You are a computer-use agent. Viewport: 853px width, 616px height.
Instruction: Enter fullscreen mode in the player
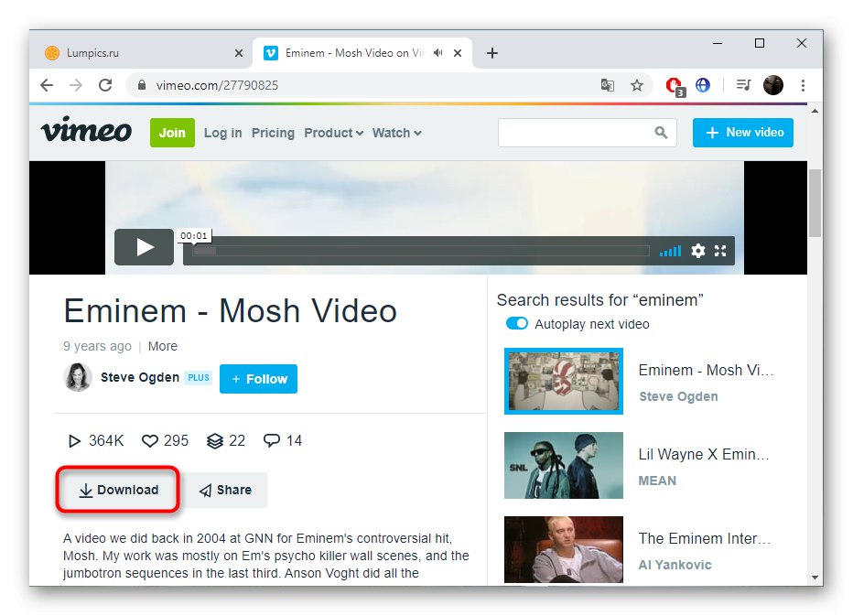720,251
